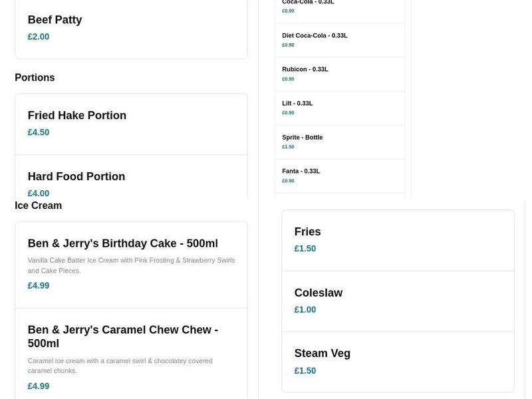Click the £1.00 price under Coleslaw

click(305, 310)
